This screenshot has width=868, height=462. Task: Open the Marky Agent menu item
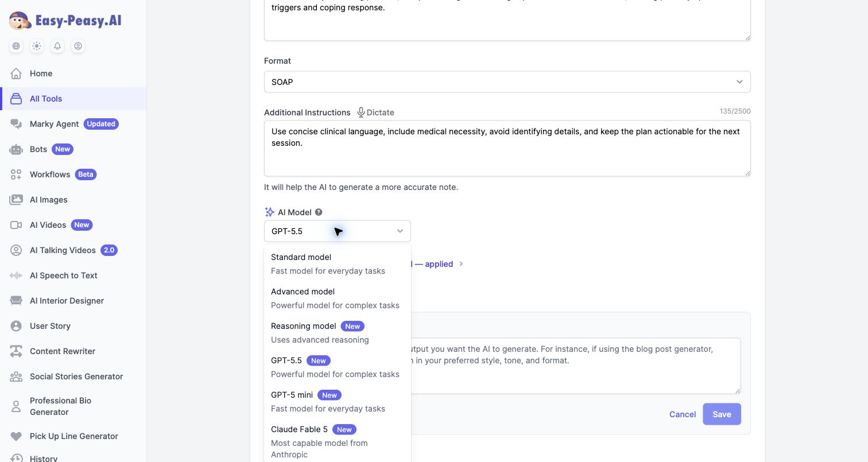(73, 124)
